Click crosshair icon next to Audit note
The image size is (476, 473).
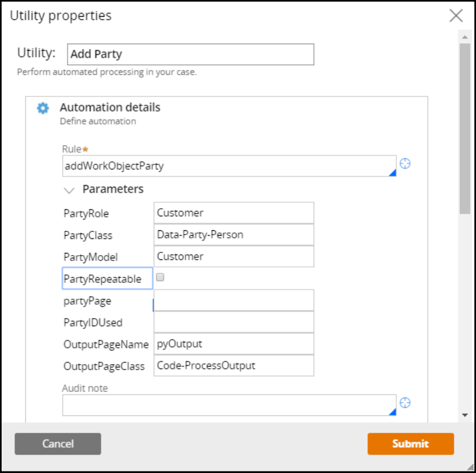click(406, 403)
